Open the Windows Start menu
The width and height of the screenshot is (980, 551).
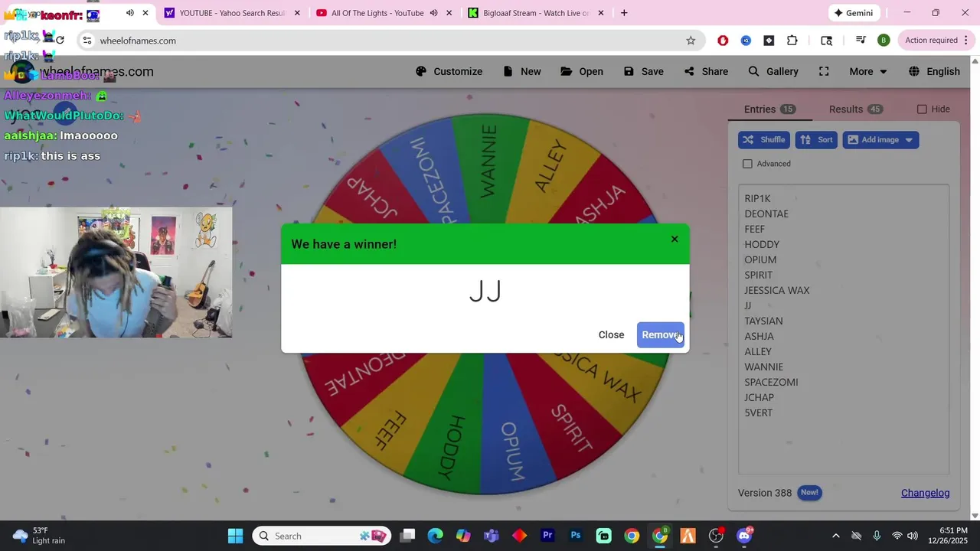(x=235, y=536)
